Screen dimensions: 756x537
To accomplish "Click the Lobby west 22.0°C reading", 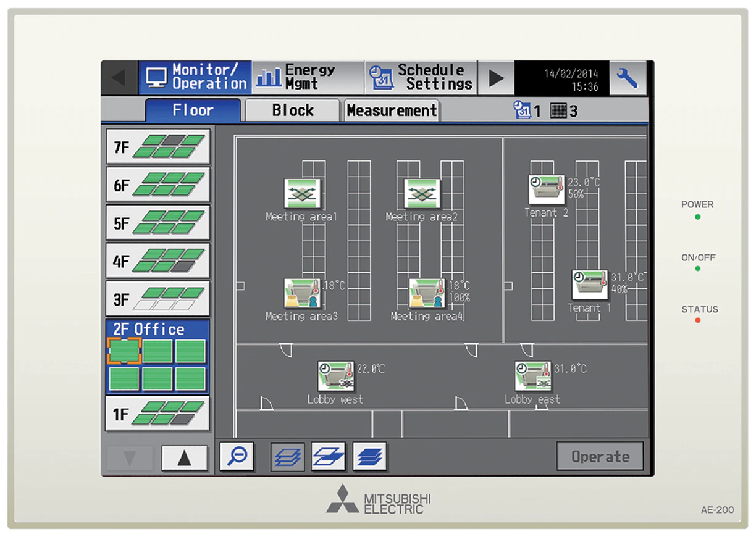I will 371,368.
